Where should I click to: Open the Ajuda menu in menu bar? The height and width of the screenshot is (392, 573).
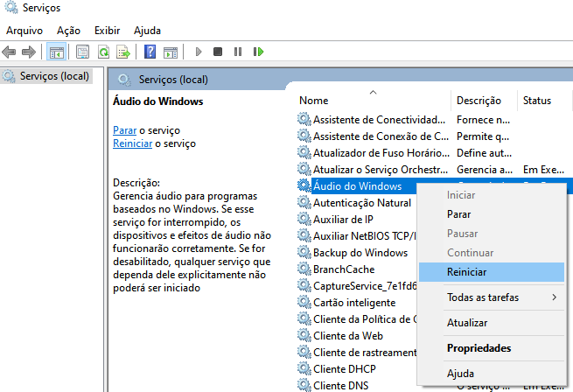point(147,31)
